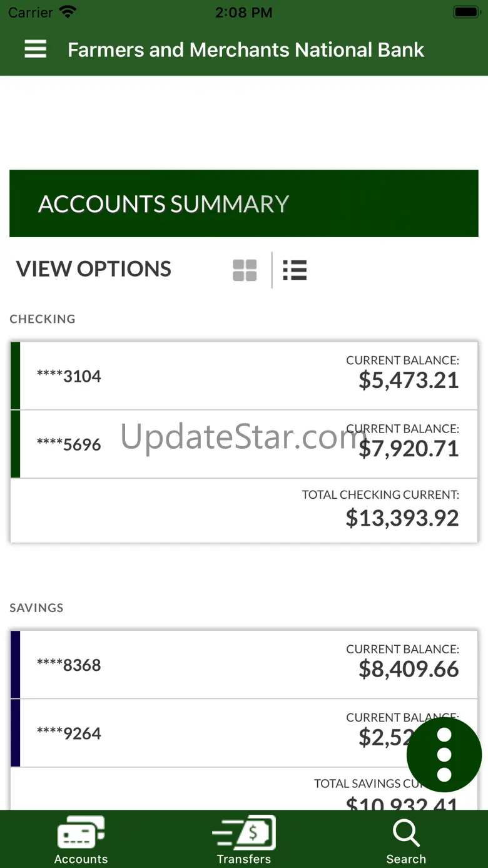Screen dimensions: 488x868
Task: Switch to grid view layout
Action: coord(245,270)
